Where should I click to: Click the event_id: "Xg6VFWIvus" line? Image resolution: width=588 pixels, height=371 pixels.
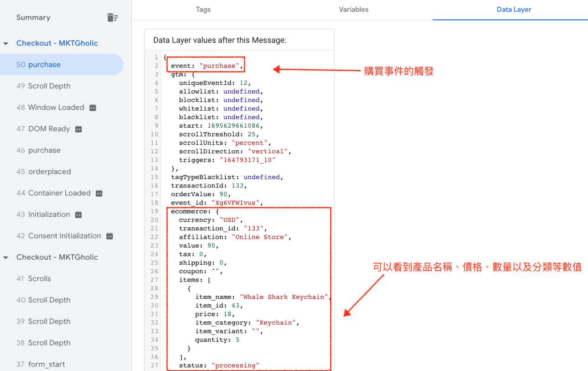217,203
